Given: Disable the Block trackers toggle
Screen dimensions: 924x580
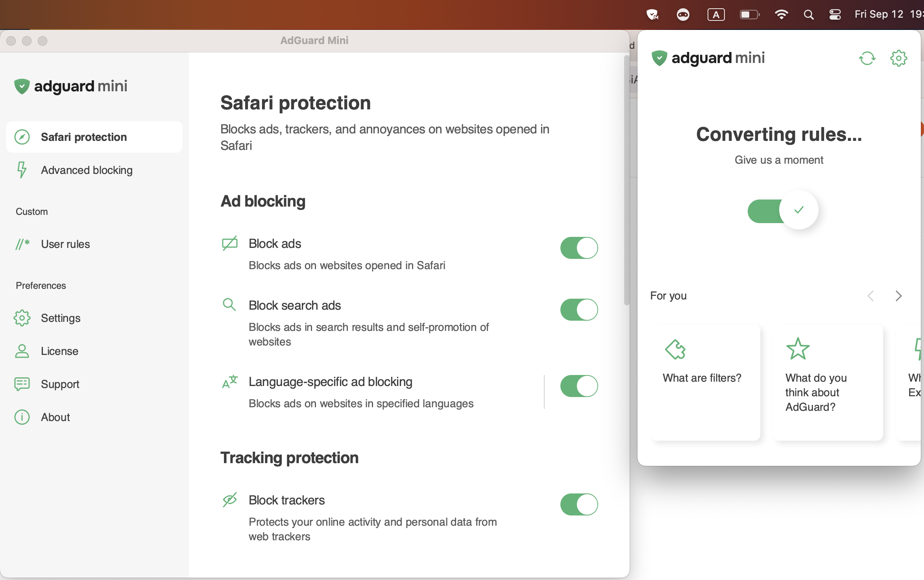Looking at the screenshot, I should click(x=578, y=504).
